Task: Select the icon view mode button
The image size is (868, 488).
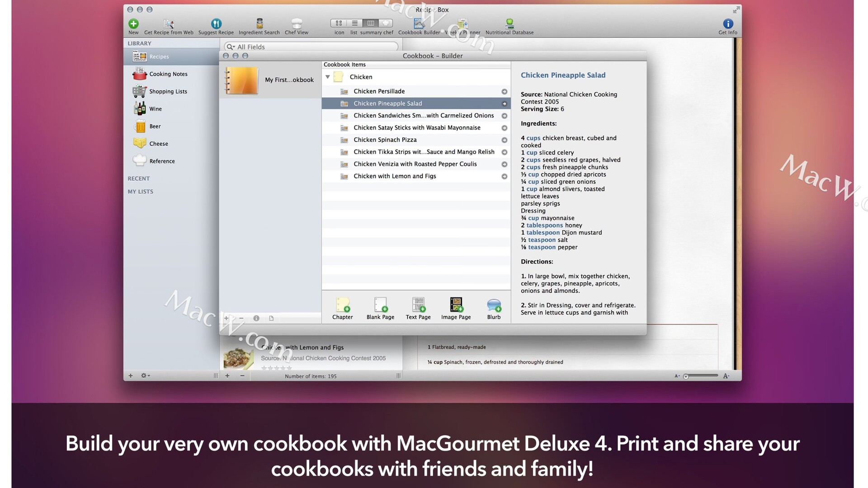Action: point(339,23)
